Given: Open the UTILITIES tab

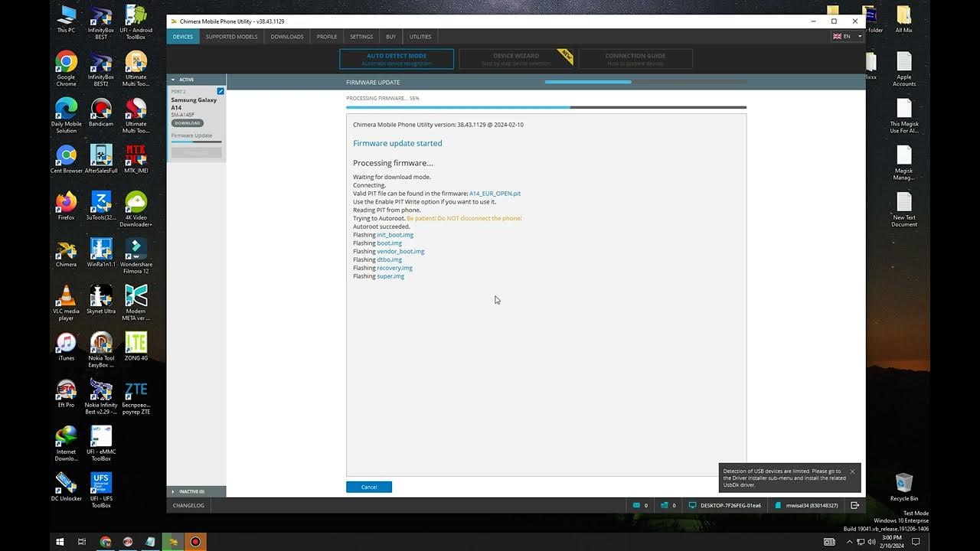Looking at the screenshot, I should (420, 37).
